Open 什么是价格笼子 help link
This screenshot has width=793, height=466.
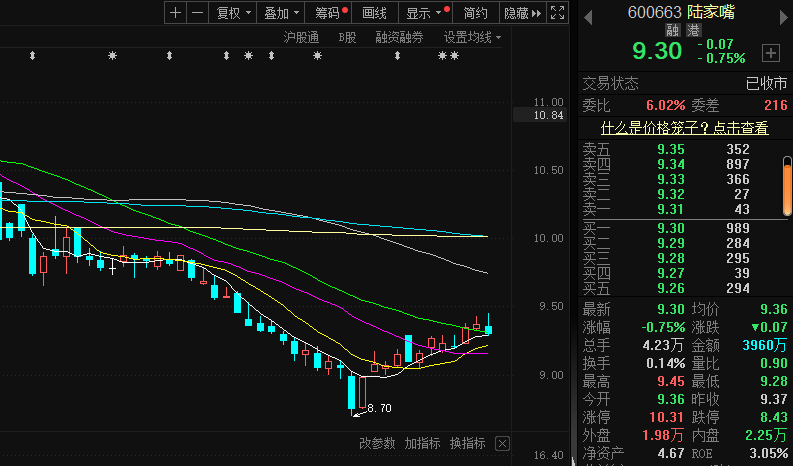point(684,128)
